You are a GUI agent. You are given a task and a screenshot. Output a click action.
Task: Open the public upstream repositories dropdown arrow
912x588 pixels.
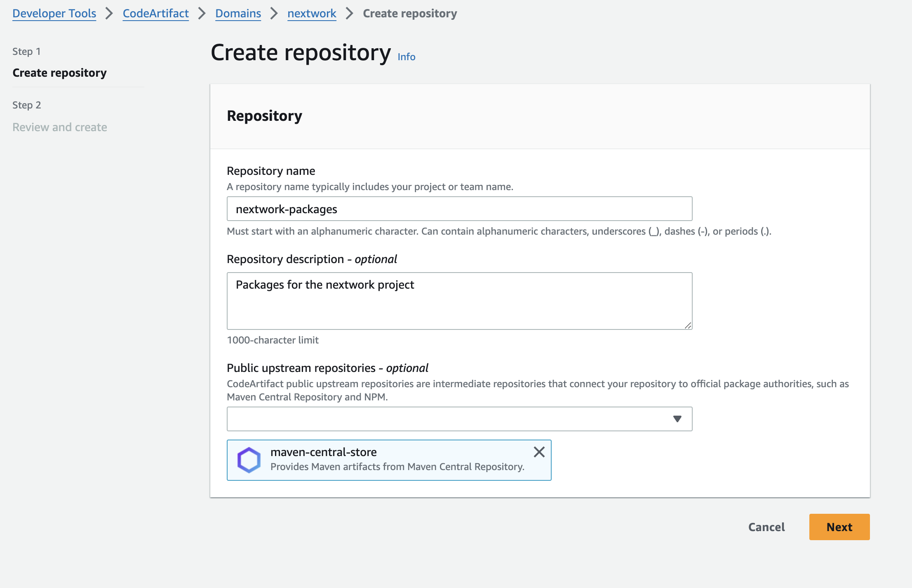677,419
